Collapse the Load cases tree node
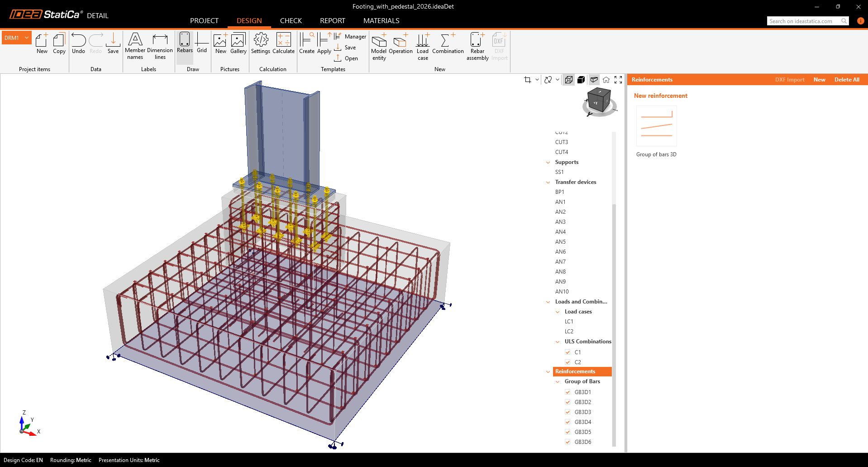This screenshot has height=467, width=868. [558, 312]
